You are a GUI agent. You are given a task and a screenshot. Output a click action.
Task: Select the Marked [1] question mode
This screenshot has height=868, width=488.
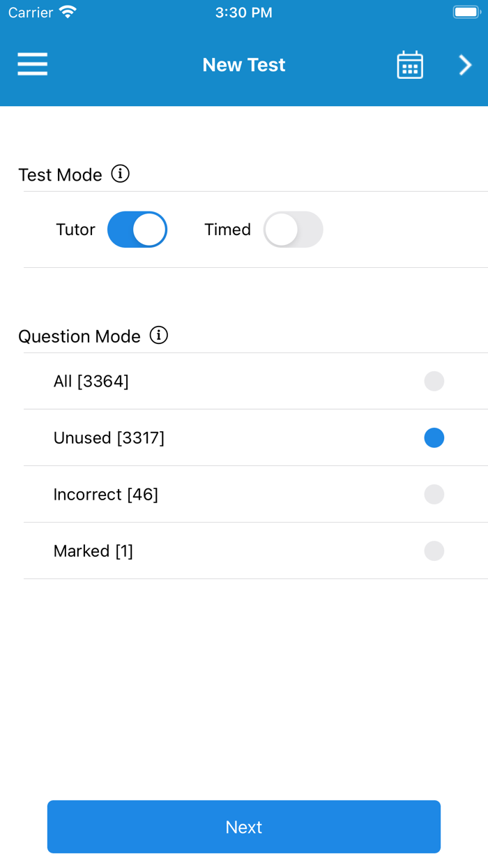tap(434, 551)
